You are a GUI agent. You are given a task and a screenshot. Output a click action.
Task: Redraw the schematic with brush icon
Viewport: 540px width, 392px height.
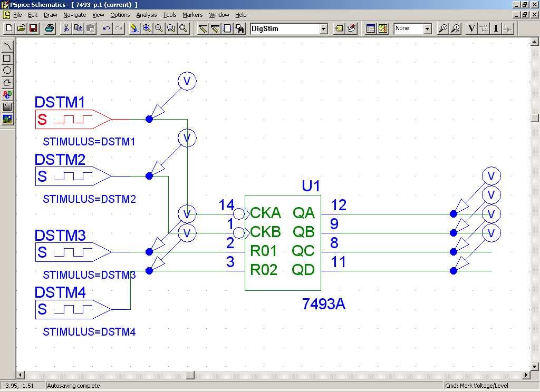[x=134, y=28]
